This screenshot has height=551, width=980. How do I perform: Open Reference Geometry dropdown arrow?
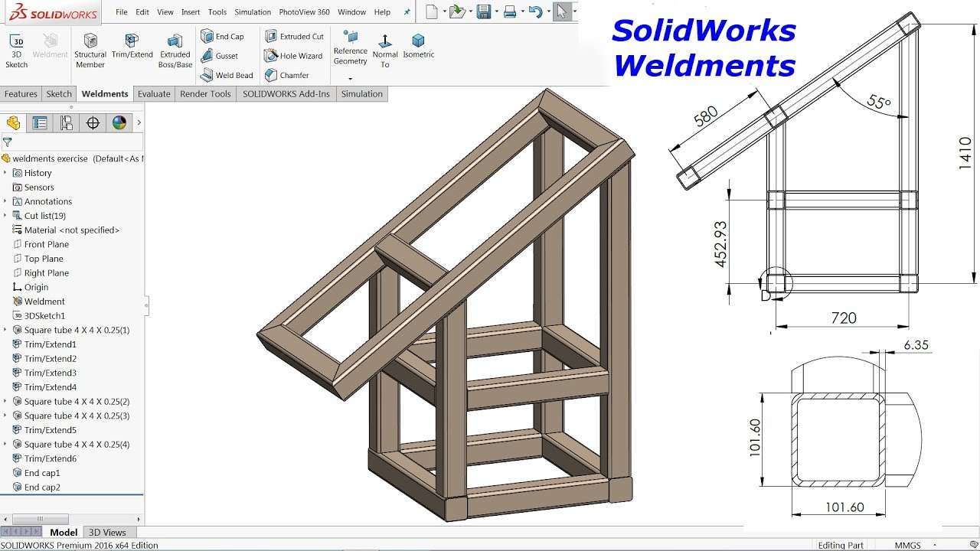[351, 79]
